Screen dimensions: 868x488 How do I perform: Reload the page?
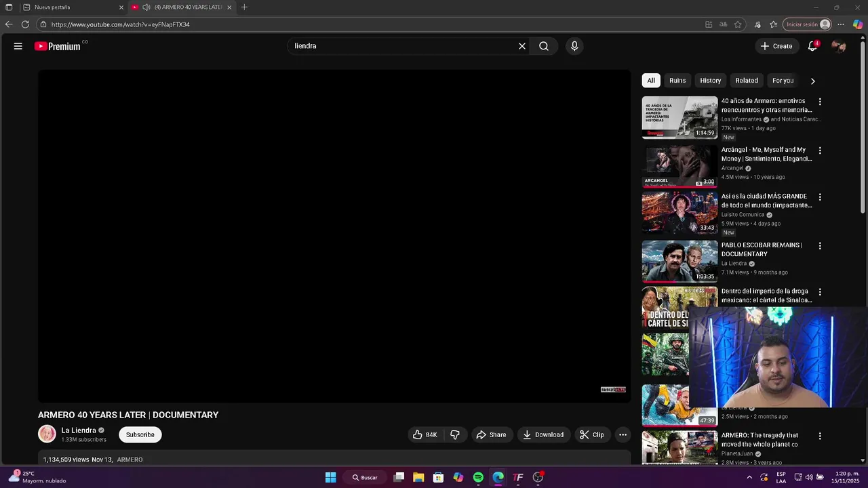coord(25,24)
